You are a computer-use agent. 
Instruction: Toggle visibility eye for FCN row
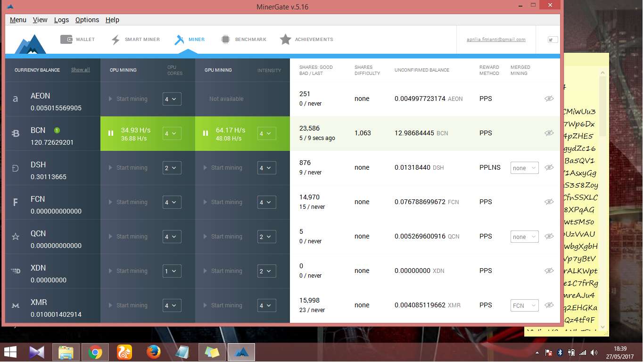point(549,202)
